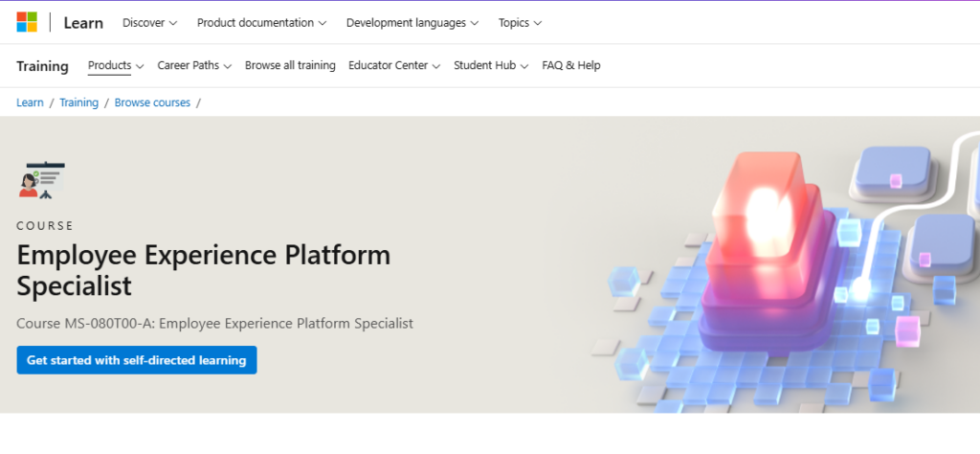This screenshot has height=454, width=980.
Task: Click Get started with self-directed learning
Action: [136, 360]
